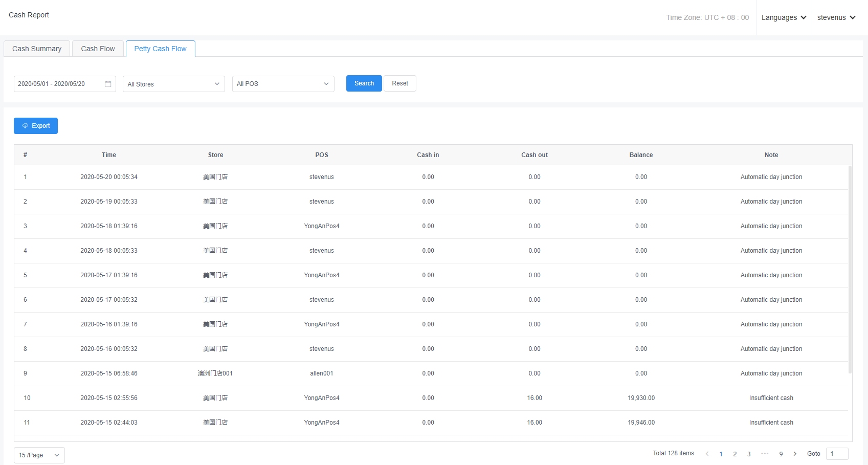The width and height of the screenshot is (868, 465).
Task: Click the blue Search button
Action: click(364, 83)
